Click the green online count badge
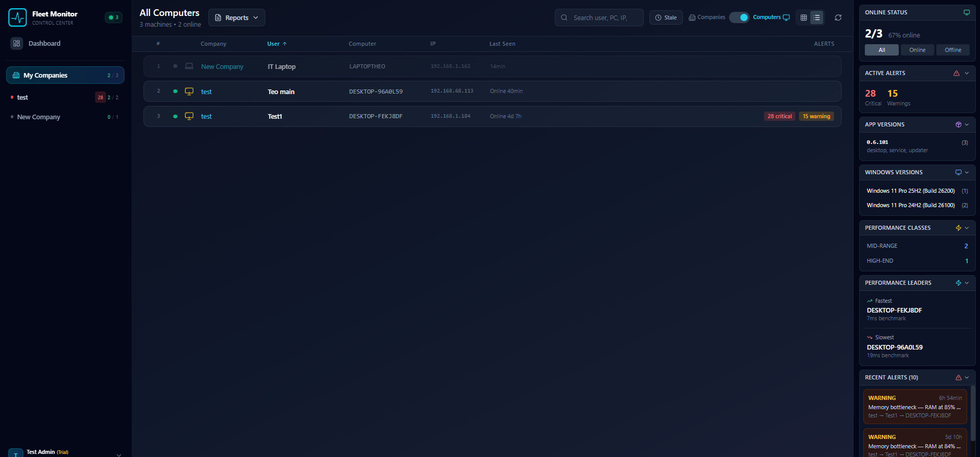Image resolution: width=980 pixels, height=457 pixels. coord(114,17)
